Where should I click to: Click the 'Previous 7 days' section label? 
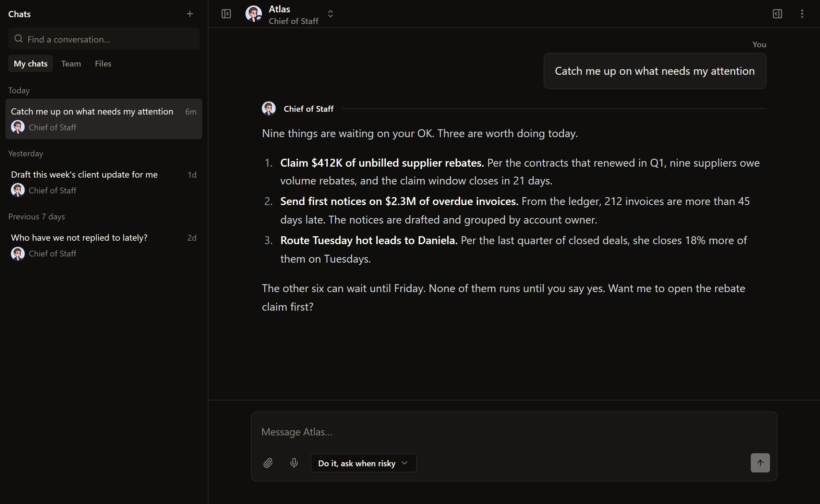[37, 216]
